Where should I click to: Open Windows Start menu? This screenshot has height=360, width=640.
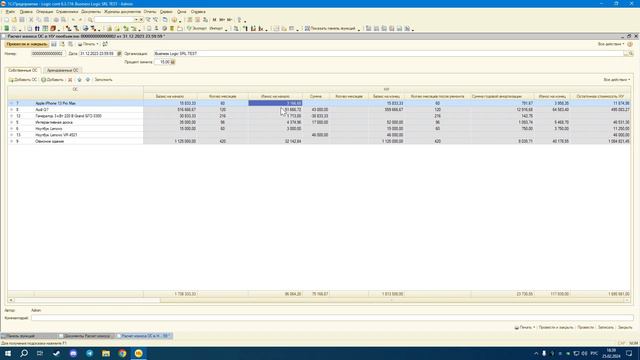pyautogui.click(x=8, y=353)
